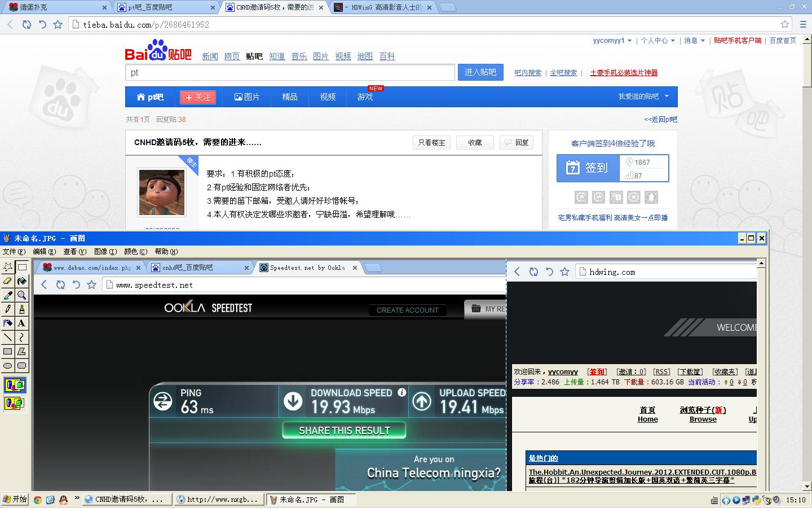812x508 pixels.
Task: Click the browser undo-close arrow icon
Action: click(42, 24)
